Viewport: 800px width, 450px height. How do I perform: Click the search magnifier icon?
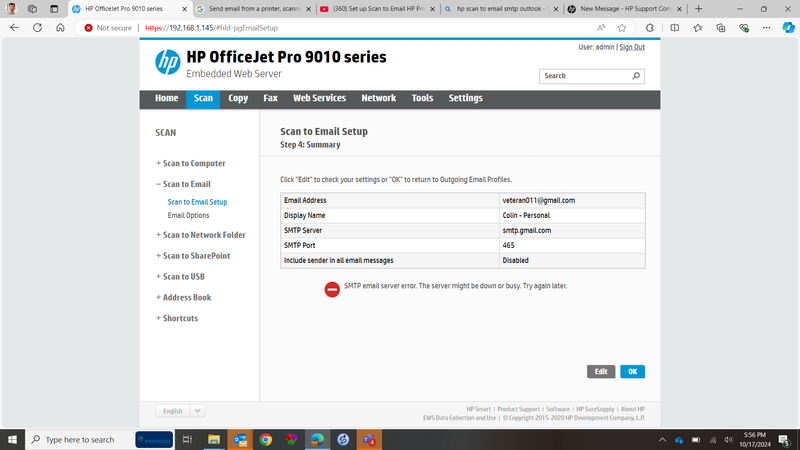tap(637, 76)
